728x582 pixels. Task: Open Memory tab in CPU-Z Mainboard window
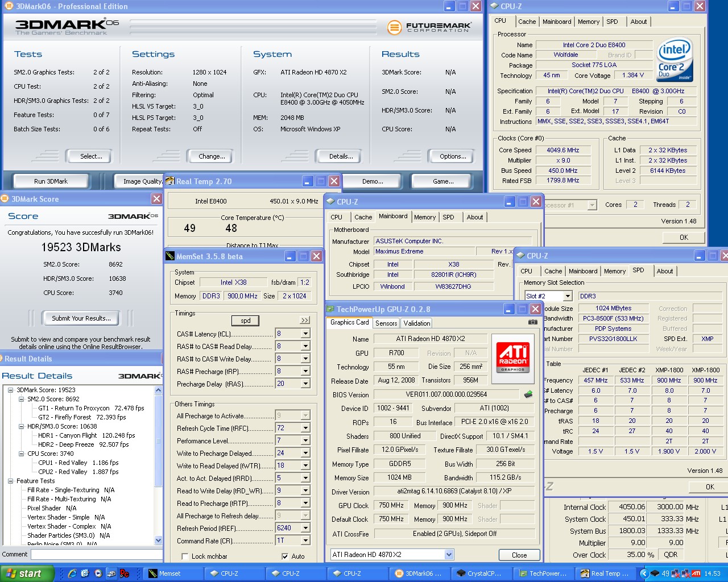click(425, 217)
